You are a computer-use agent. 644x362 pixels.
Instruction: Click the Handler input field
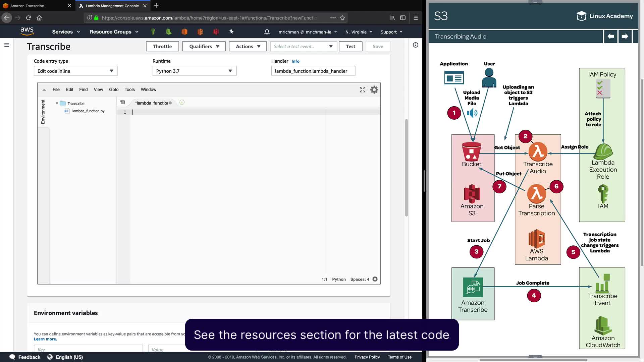[313, 71]
